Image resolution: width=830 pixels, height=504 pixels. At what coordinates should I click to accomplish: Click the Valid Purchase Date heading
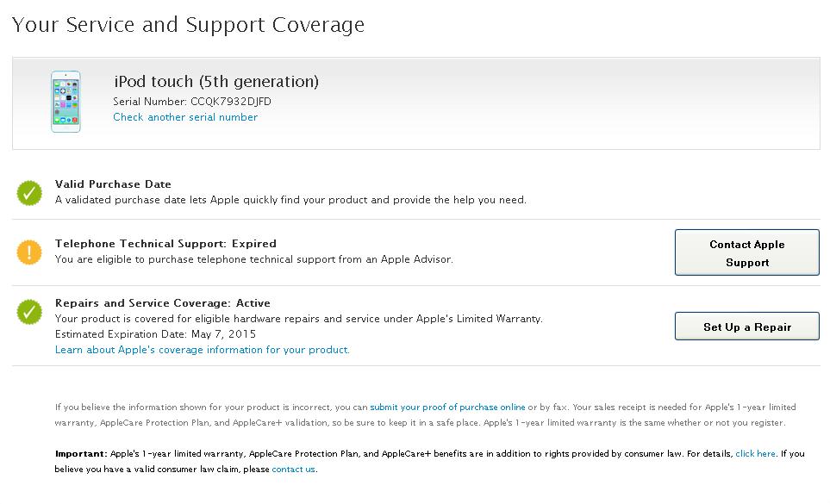click(113, 184)
